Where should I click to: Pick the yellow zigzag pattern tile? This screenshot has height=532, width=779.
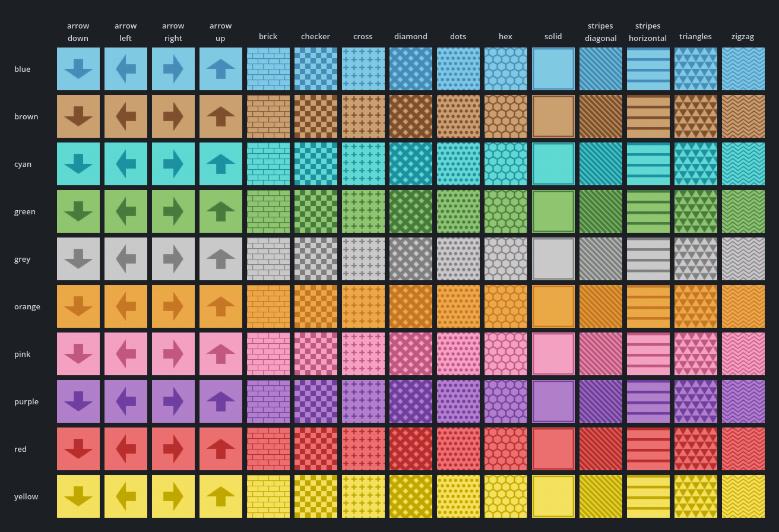point(743,496)
